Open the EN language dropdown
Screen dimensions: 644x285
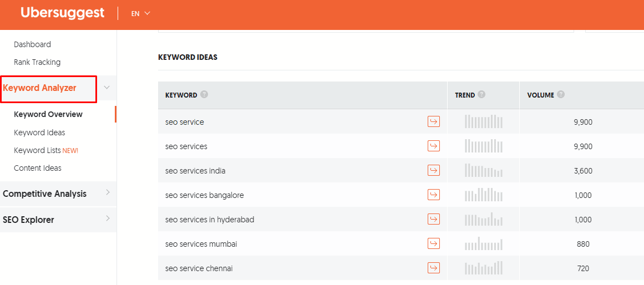click(140, 13)
